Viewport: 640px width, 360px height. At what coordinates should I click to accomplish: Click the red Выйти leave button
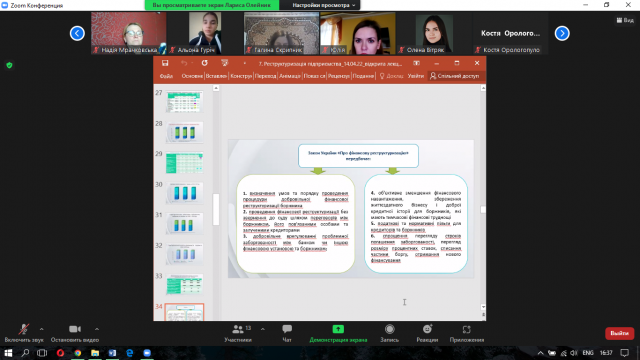click(x=619, y=333)
